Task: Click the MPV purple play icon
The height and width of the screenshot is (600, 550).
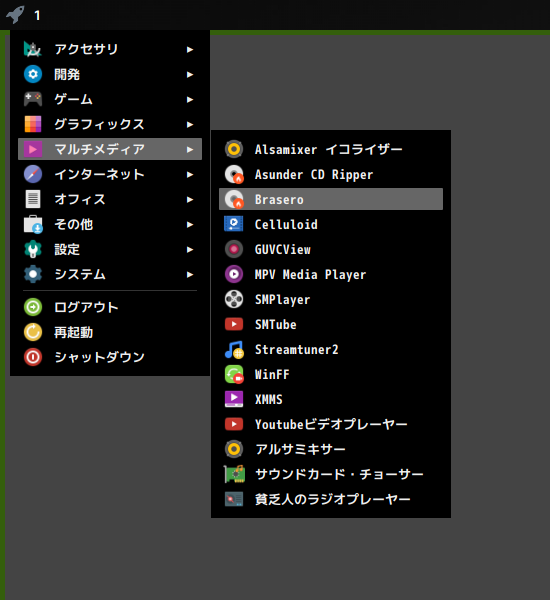Action: [x=234, y=274]
